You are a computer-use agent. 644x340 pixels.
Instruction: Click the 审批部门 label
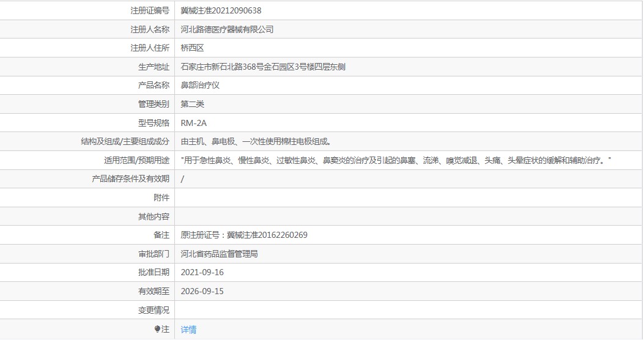click(x=154, y=254)
